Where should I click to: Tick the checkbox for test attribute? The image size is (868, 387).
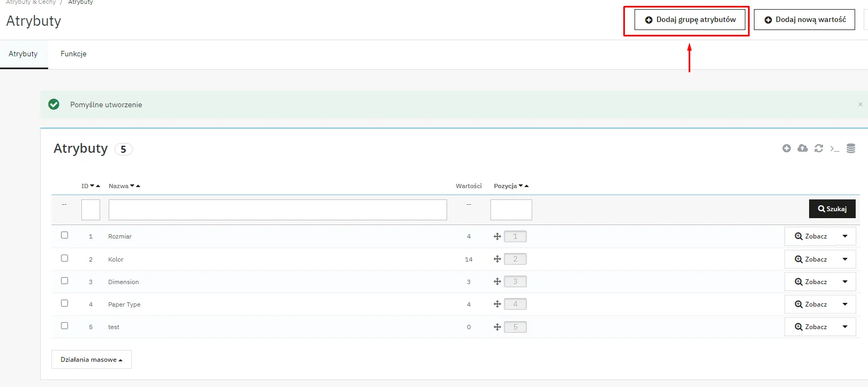coord(65,326)
